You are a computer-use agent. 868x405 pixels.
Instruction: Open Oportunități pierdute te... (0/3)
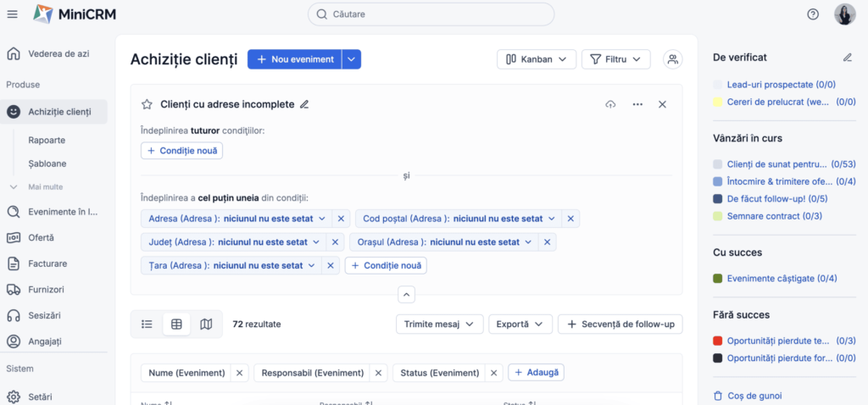[792, 341]
